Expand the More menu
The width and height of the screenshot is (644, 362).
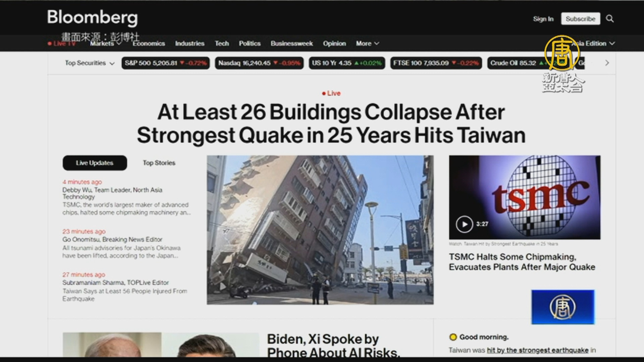[367, 44]
